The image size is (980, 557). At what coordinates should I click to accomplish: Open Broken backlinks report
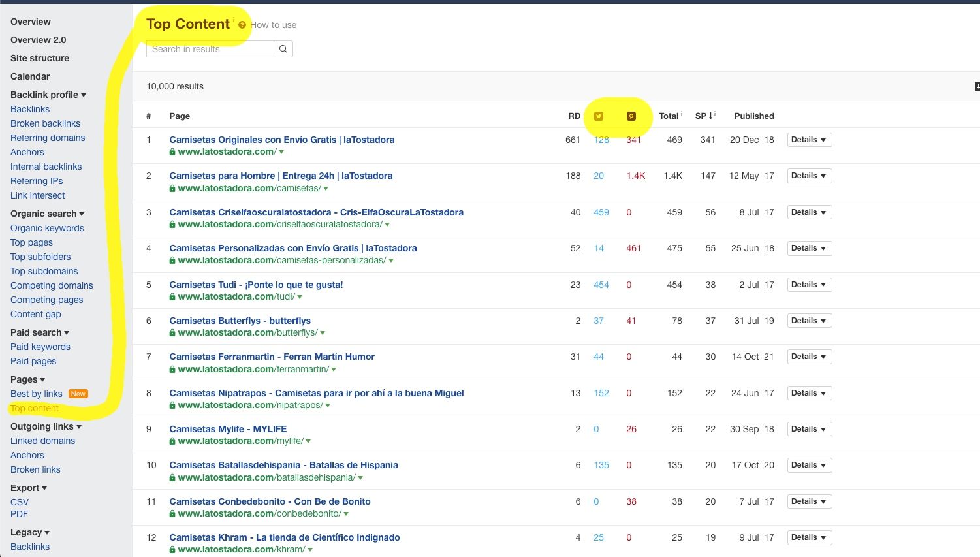[46, 123]
